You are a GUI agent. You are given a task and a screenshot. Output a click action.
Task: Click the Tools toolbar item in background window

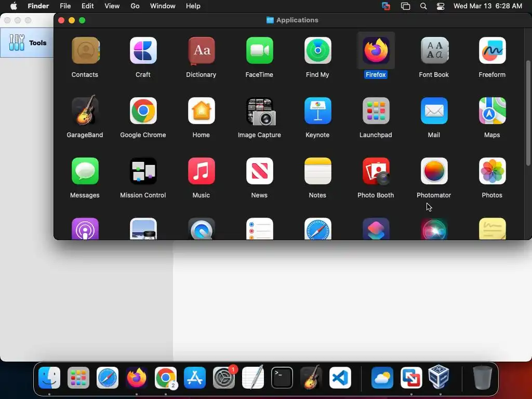coord(28,43)
